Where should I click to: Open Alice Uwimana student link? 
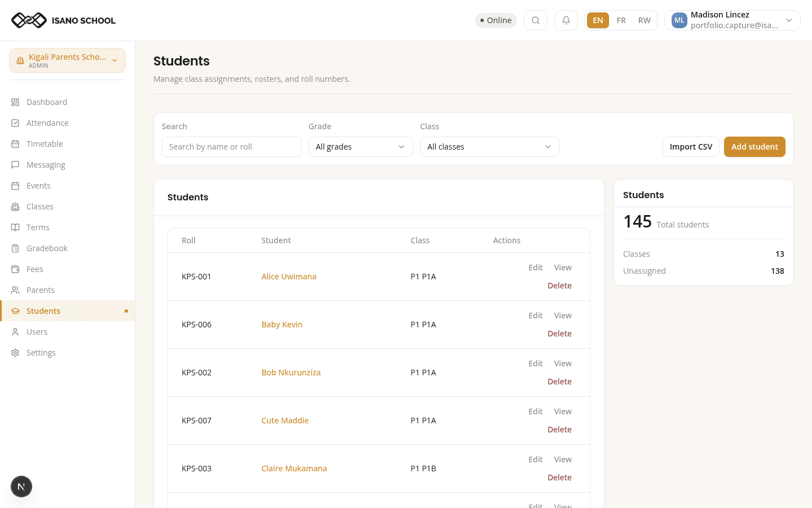pyautogui.click(x=289, y=277)
